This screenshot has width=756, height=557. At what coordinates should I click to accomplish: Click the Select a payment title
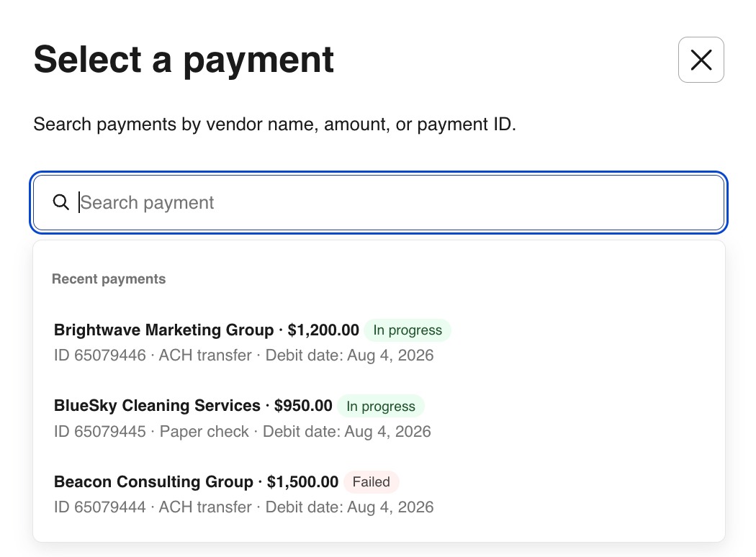coord(184,60)
